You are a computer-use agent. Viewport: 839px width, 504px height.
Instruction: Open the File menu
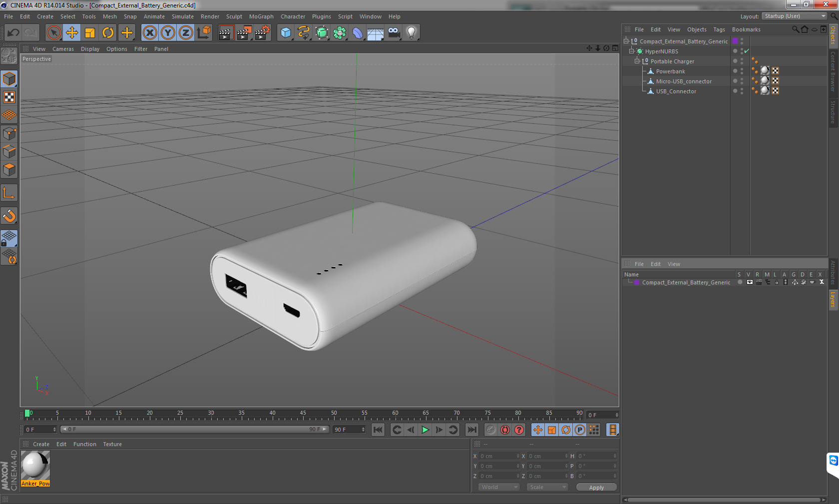coord(8,16)
